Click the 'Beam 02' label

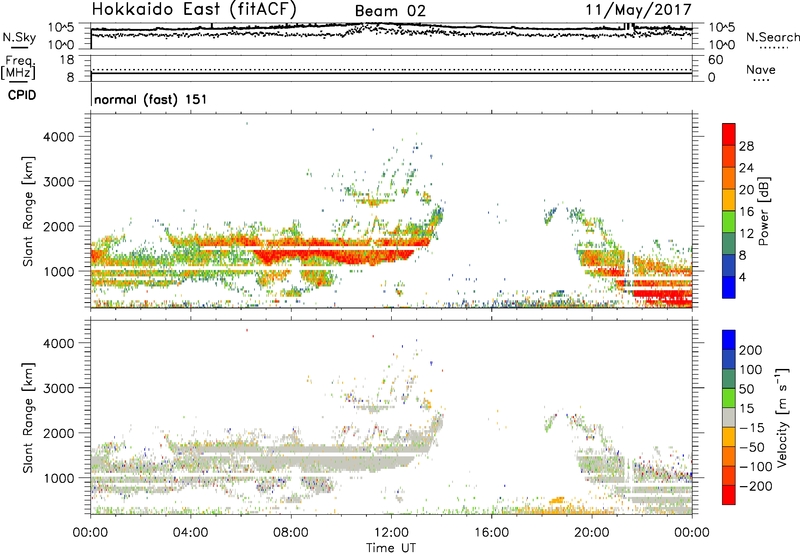pos(390,11)
